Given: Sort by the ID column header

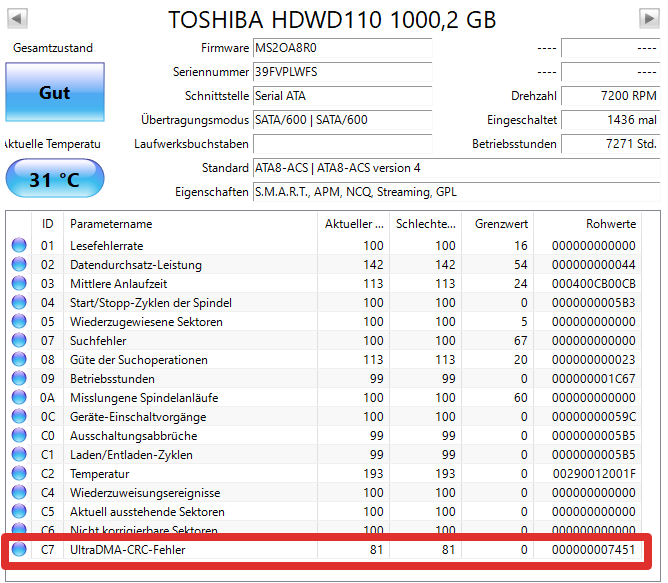Looking at the screenshot, I should [47, 224].
